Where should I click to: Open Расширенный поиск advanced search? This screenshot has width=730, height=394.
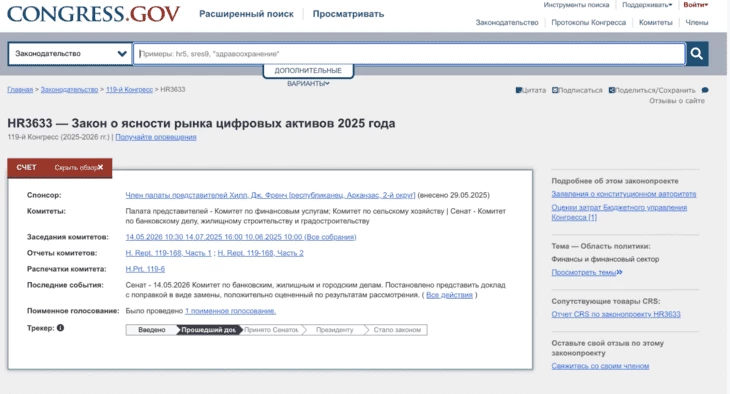click(x=246, y=14)
